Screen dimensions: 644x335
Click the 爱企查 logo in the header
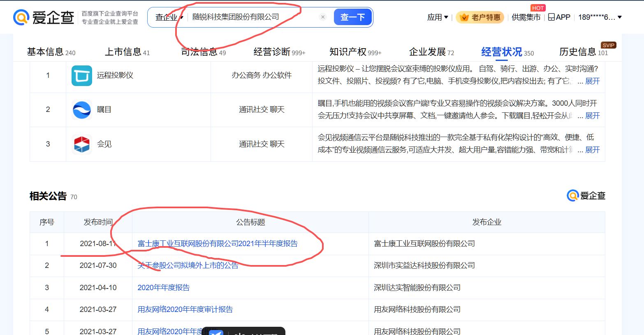tap(44, 17)
